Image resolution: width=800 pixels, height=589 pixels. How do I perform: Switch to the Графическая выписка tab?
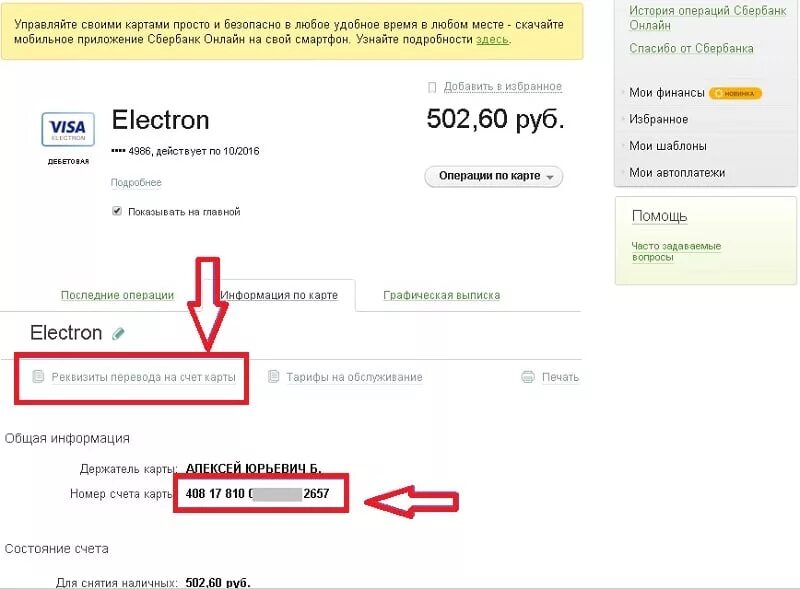441,295
